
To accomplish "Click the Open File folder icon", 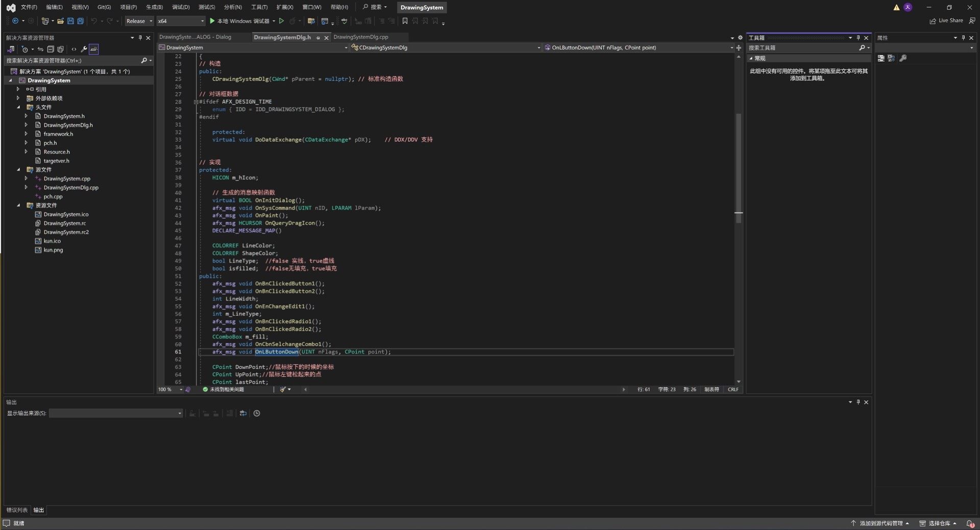I will pyautogui.click(x=61, y=21).
